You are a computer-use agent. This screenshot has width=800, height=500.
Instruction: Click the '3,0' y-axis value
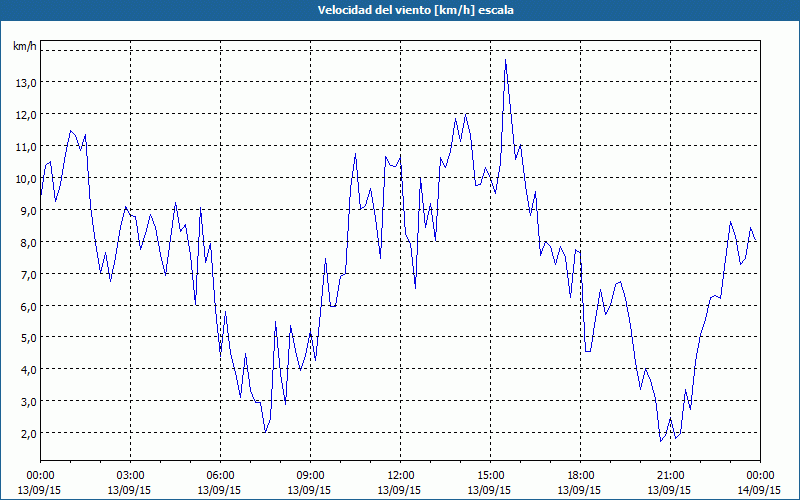coord(28,402)
